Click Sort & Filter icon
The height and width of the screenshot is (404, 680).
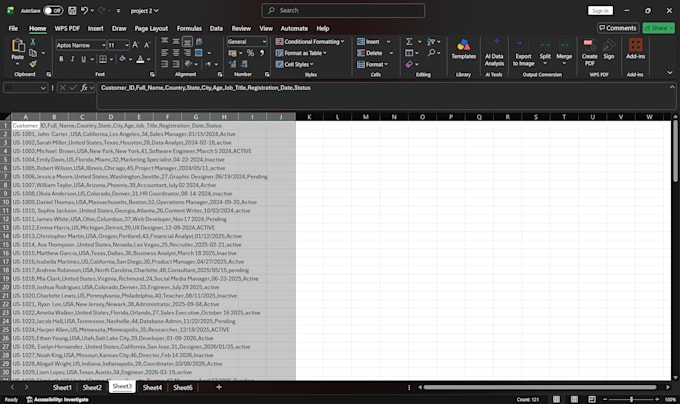pyautogui.click(x=431, y=42)
